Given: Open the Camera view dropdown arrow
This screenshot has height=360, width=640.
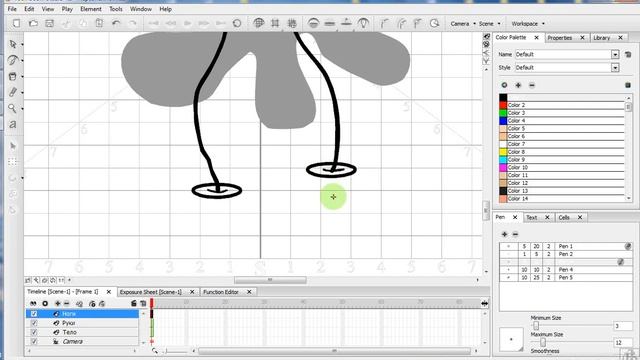Looking at the screenshot, I should click(474, 24).
